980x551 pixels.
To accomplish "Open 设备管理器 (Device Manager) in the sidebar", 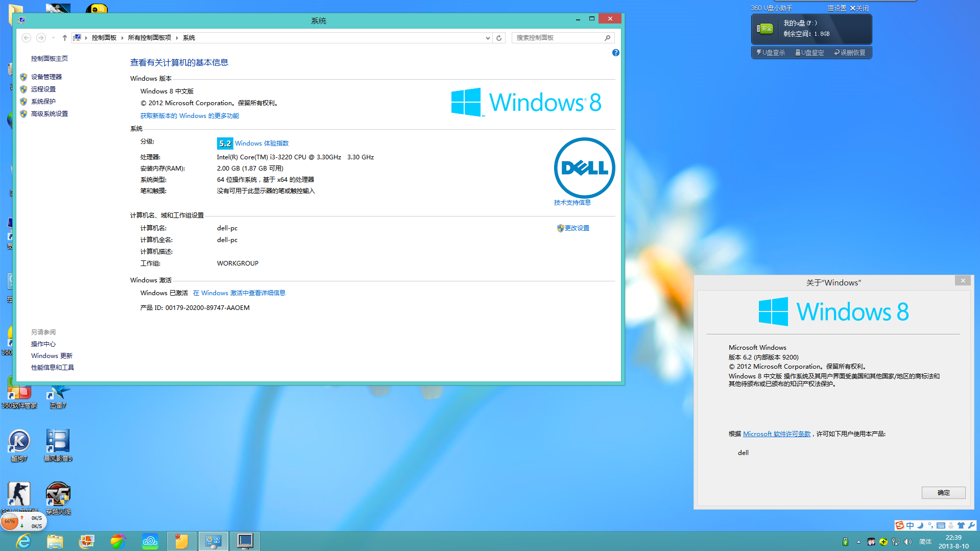I will pos(46,77).
